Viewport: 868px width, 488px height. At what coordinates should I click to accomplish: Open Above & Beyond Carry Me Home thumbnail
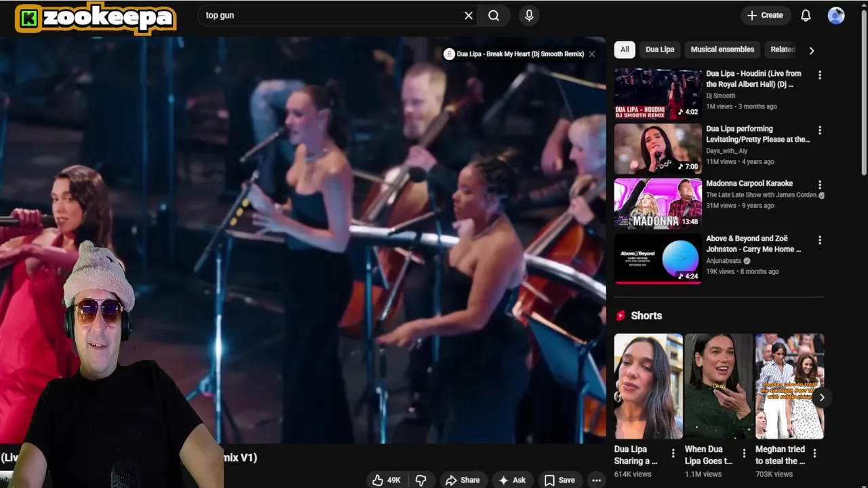coord(658,259)
